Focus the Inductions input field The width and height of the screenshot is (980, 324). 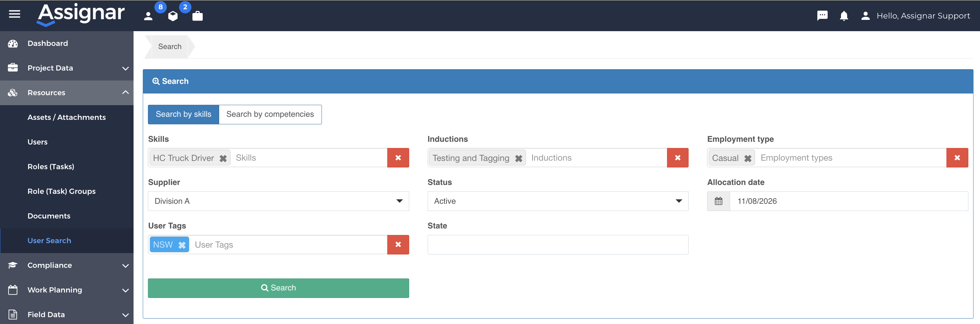[x=596, y=158]
